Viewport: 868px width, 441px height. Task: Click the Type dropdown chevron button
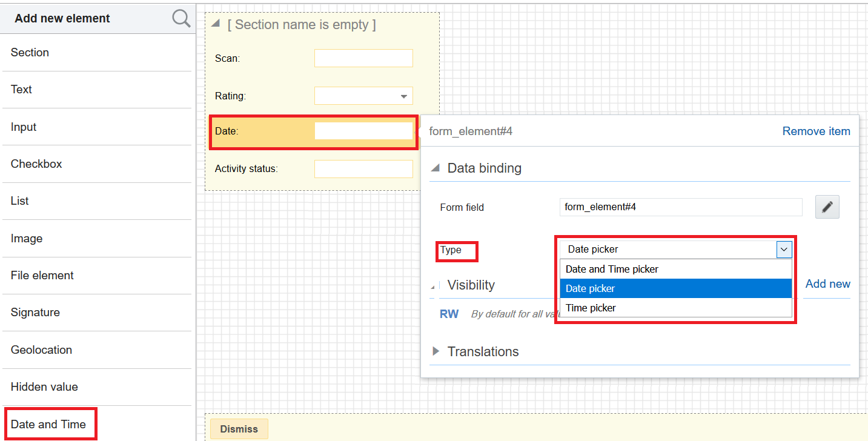coord(784,249)
